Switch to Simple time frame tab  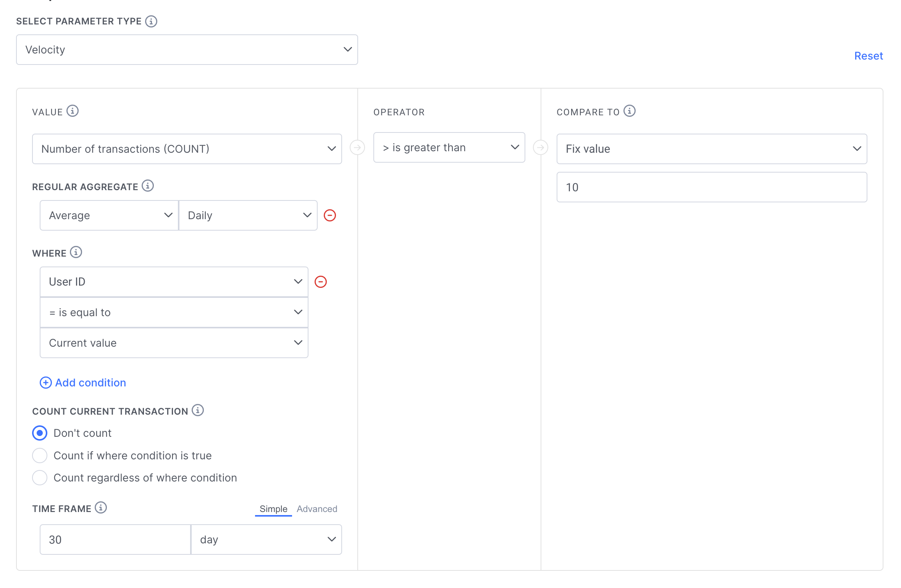pyautogui.click(x=273, y=509)
